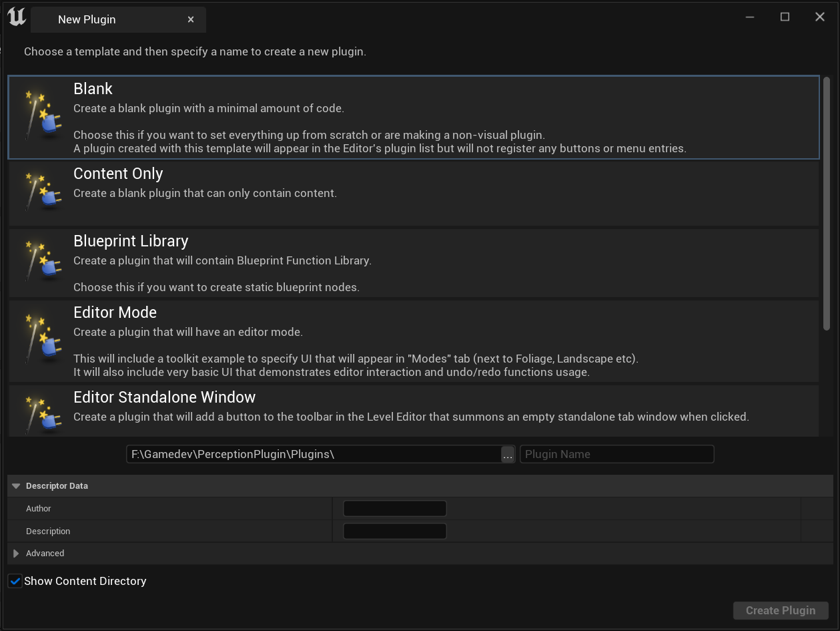Minimize the New Plugin window
The width and height of the screenshot is (840, 631).
point(750,17)
